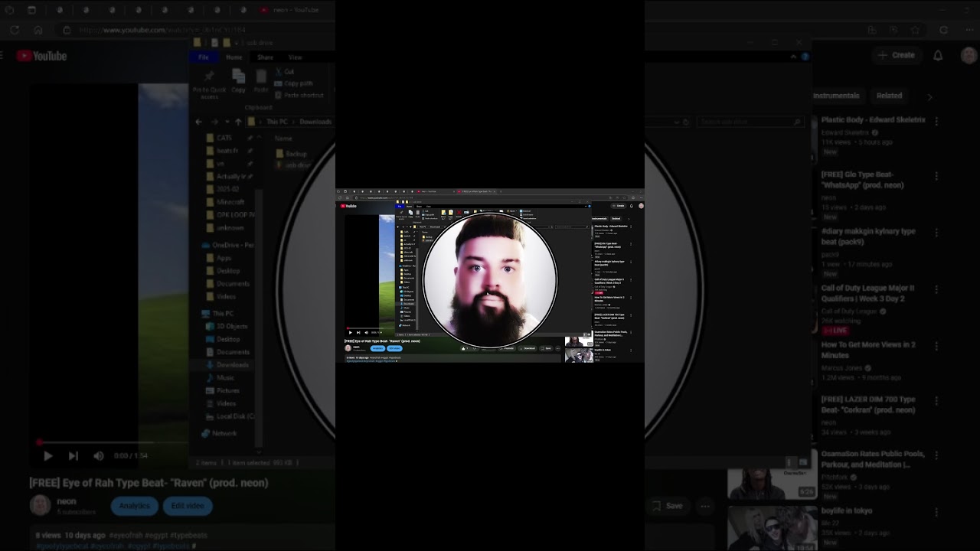This screenshot has height=551, width=980.
Task: Go up one folder with the Explorer up arrow
Action: pos(239,122)
